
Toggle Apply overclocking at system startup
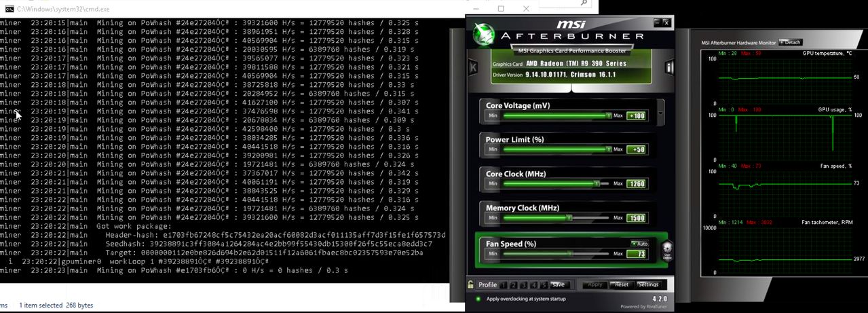click(x=478, y=299)
